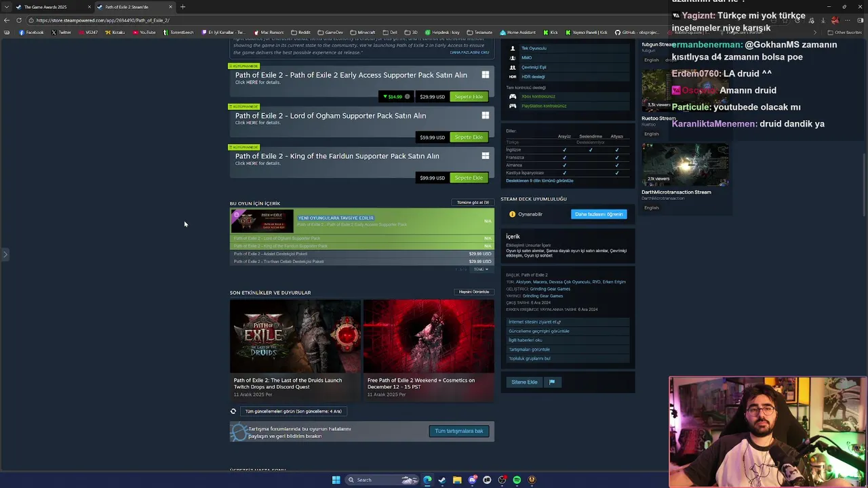Click the flag report icon next to Sitene Ekle
This screenshot has height=488, width=868.
point(552,382)
